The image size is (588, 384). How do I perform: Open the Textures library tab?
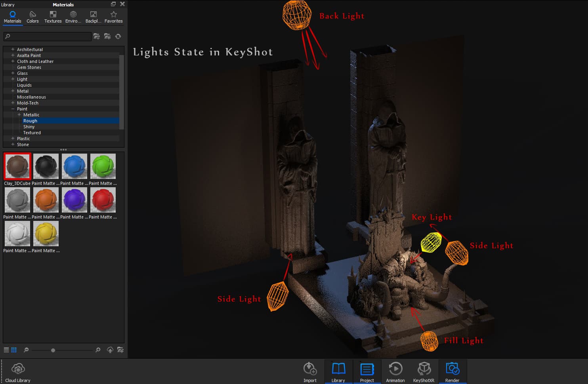(53, 17)
